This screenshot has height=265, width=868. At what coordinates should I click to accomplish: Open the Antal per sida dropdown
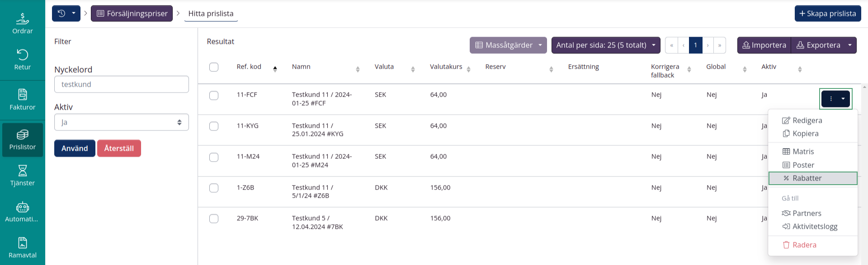tap(605, 45)
